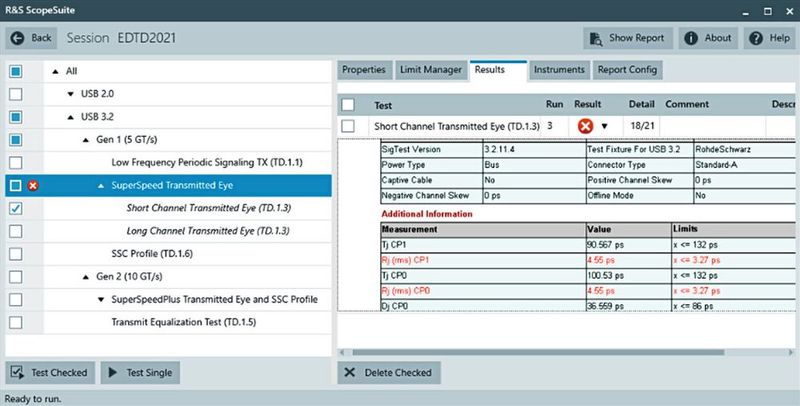Click the Run column header
This screenshot has height=406, width=800.
[x=555, y=104]
